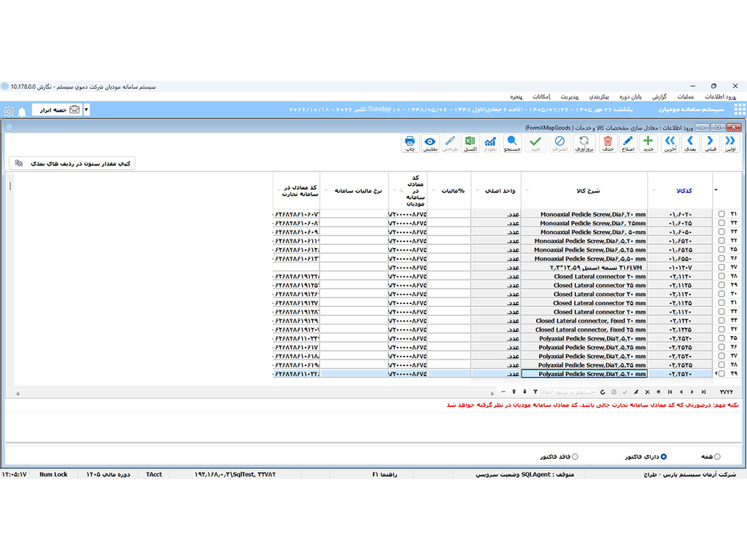Viewport: 747px width, 560px height.
Task: Jump to the last record (آخرین)
Action: (670, 144)
